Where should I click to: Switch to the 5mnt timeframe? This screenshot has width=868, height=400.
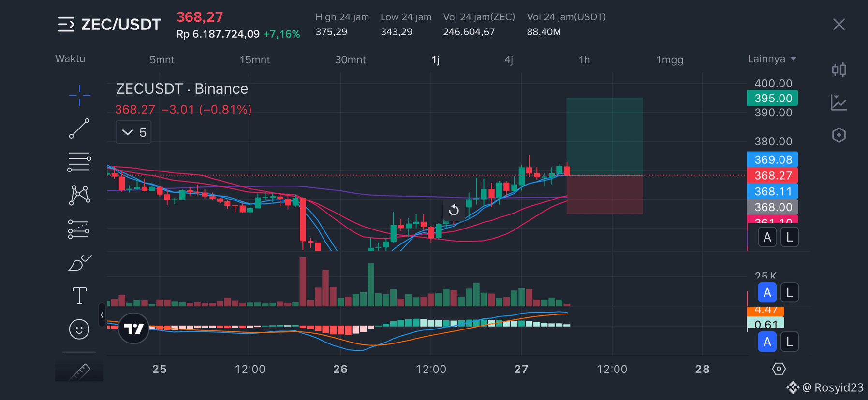click(x=162, y=60)
